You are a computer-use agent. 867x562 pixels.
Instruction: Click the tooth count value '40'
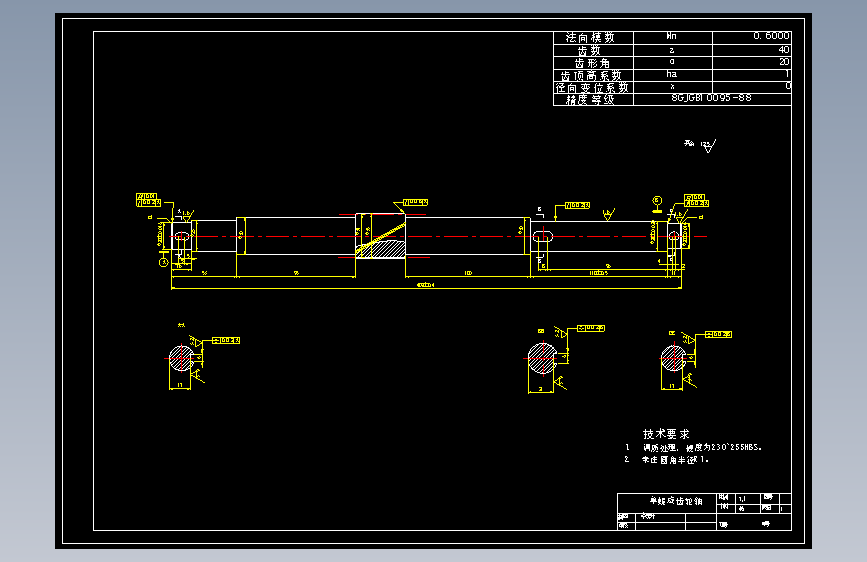[784, 50]
